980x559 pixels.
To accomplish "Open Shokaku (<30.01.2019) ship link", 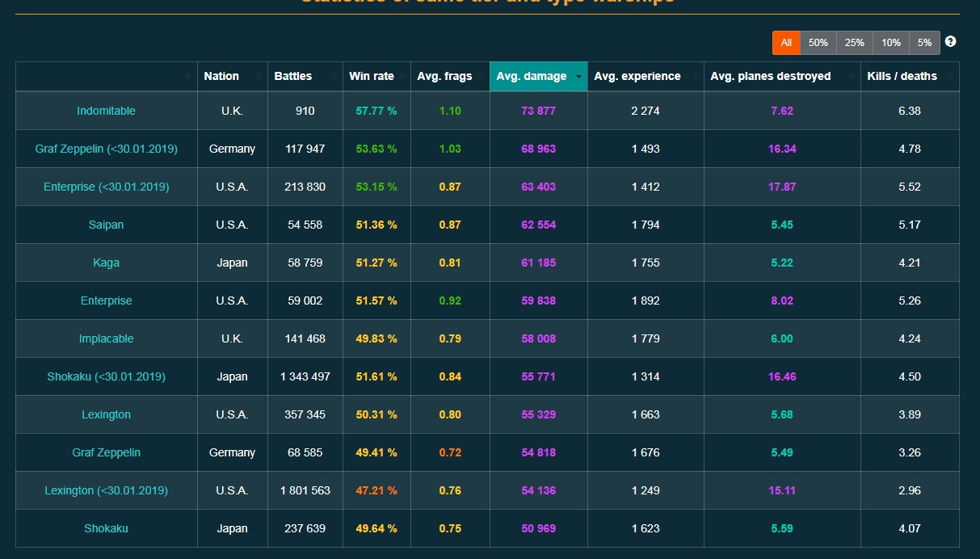I will [x=106, y=376].
